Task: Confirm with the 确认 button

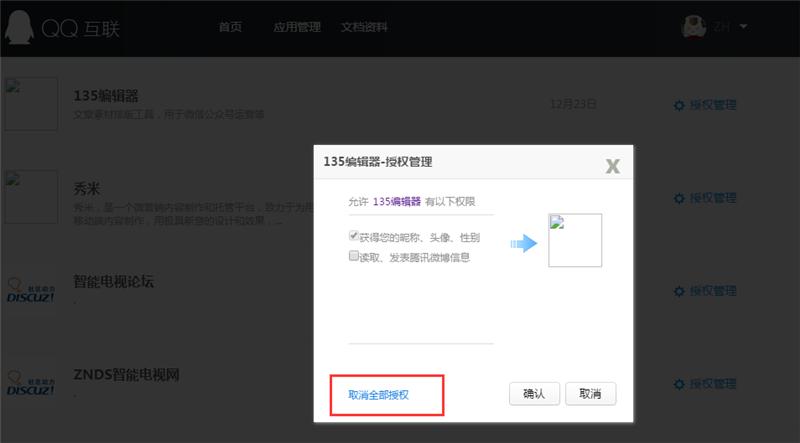Action: point(534,393)
